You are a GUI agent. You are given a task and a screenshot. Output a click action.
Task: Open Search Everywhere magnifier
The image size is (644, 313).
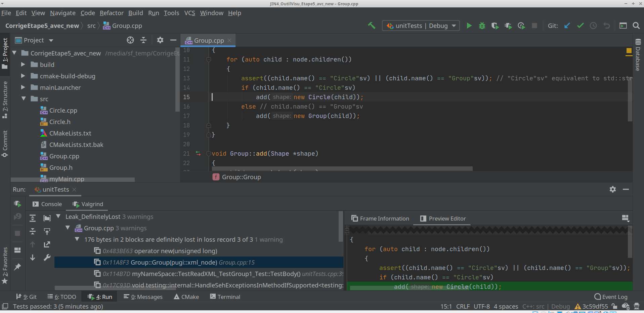point(636,26)
